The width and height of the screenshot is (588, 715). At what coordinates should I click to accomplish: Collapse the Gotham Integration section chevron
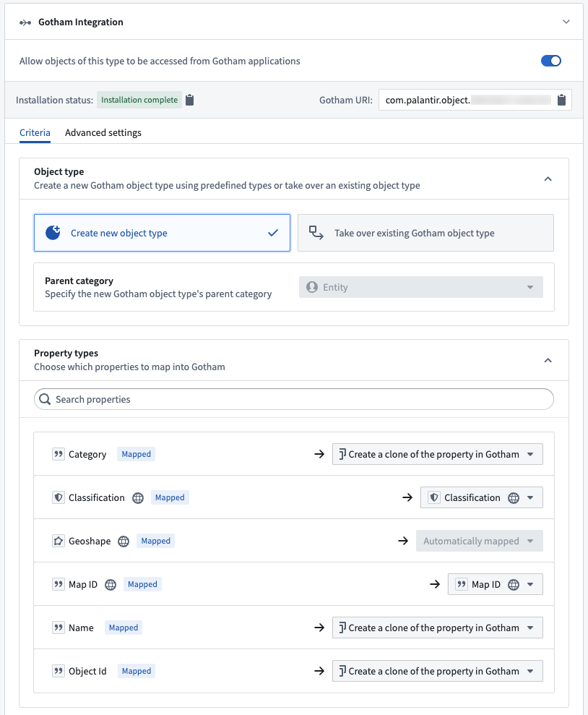[566, 22]
